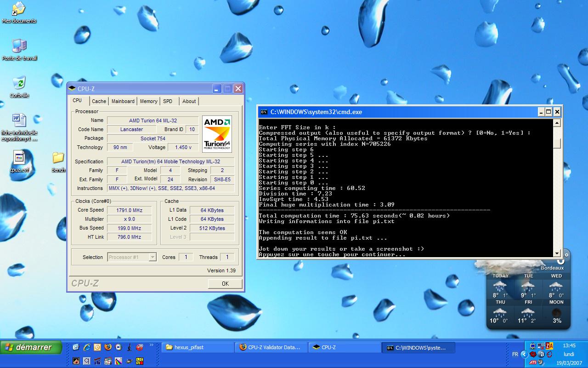Launch Firefox from Quick Launch bar
Viewport: 588px width, 368px height.
108,347
